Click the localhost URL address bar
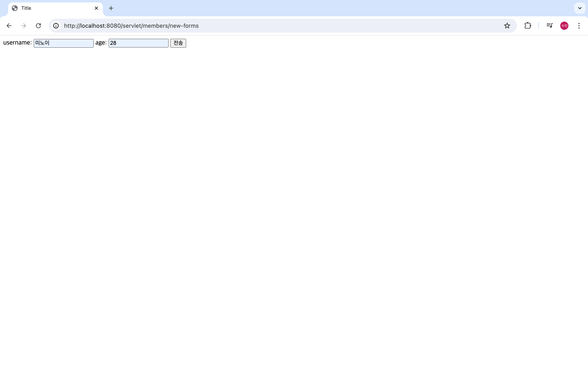588x367 pixels. (267, 26)
